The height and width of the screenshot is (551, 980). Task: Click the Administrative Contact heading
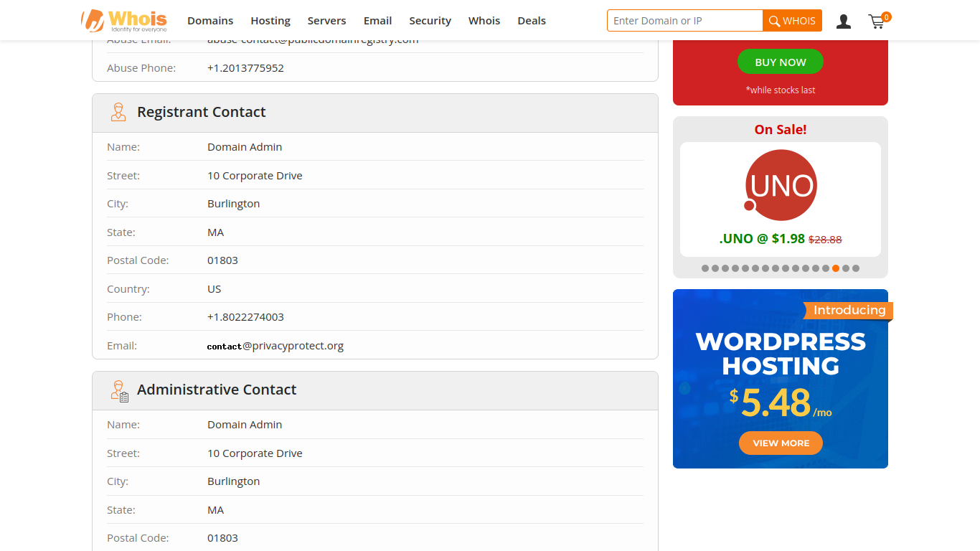tap(217, 390)
